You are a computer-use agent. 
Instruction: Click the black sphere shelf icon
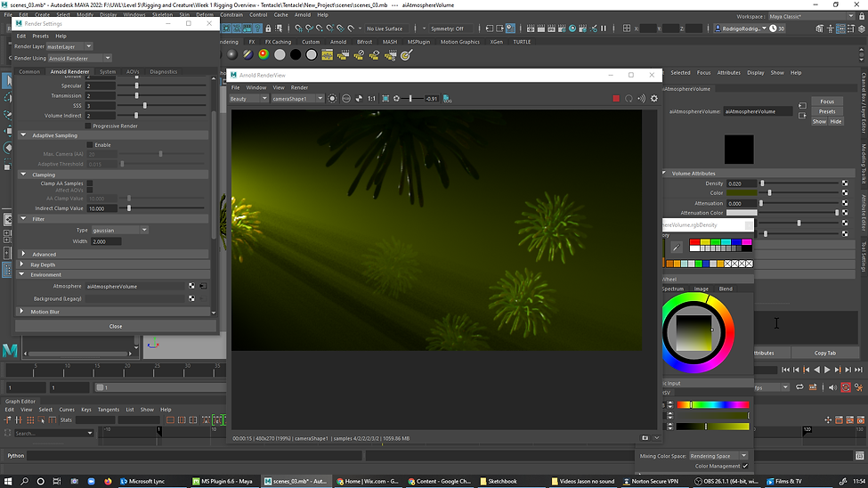point(296,54)
